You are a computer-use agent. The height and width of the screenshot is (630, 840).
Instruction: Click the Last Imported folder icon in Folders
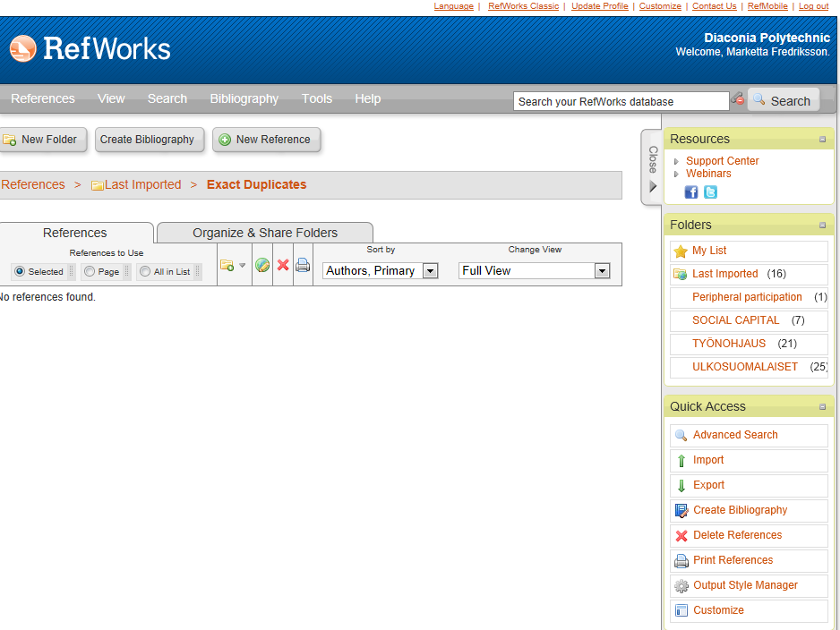[x=681, y=274]
